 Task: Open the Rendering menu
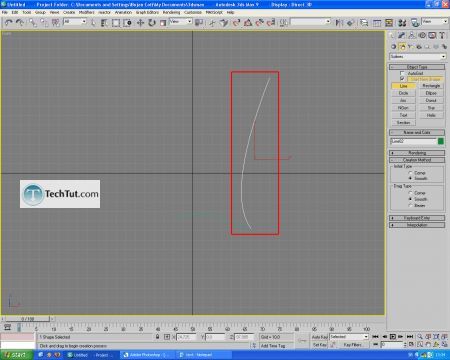click(x=171, y=12)
